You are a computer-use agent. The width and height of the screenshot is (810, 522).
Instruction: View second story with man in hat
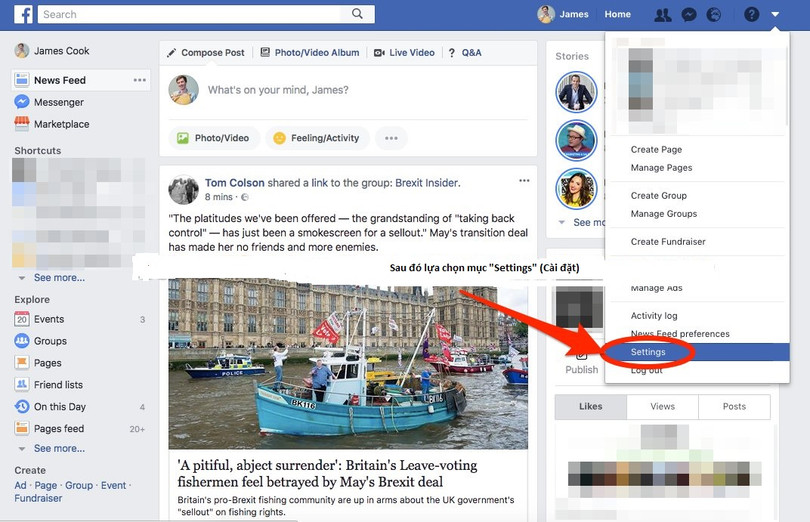(576, 140)
